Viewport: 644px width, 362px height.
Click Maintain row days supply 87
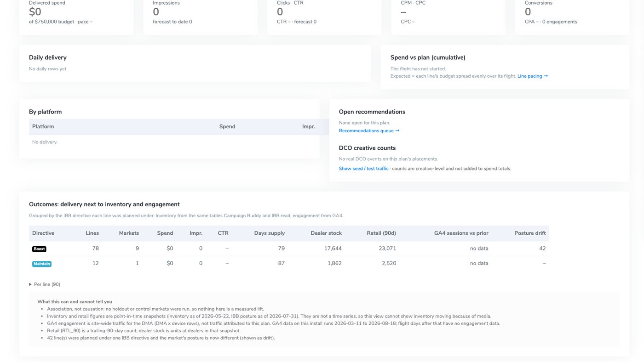click(281, 263)
